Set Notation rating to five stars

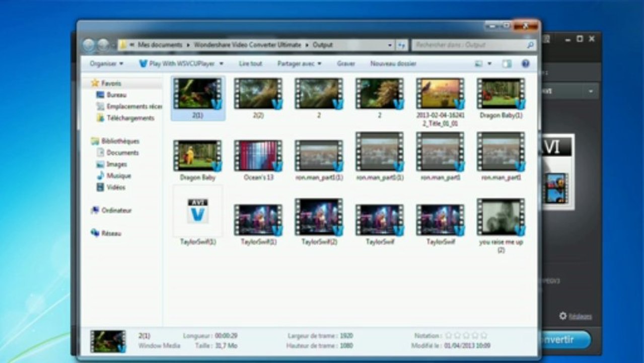[483, 335]
